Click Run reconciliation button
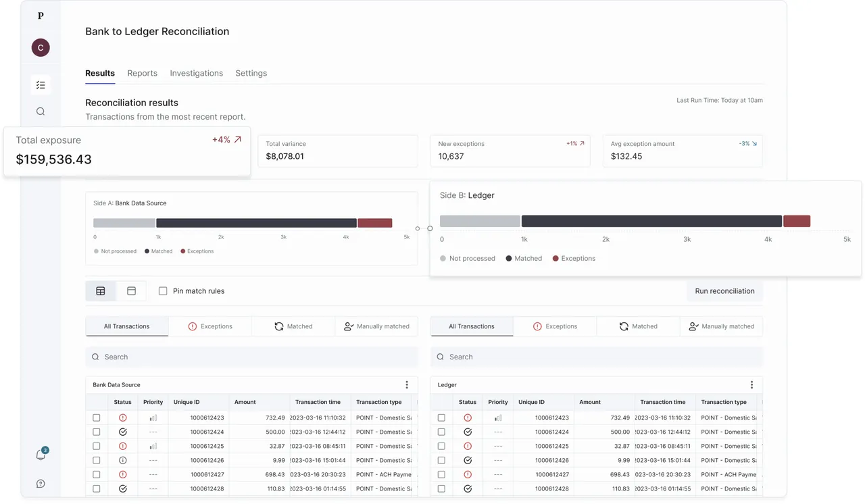This screenshot has width=865, height=504. 724,291
